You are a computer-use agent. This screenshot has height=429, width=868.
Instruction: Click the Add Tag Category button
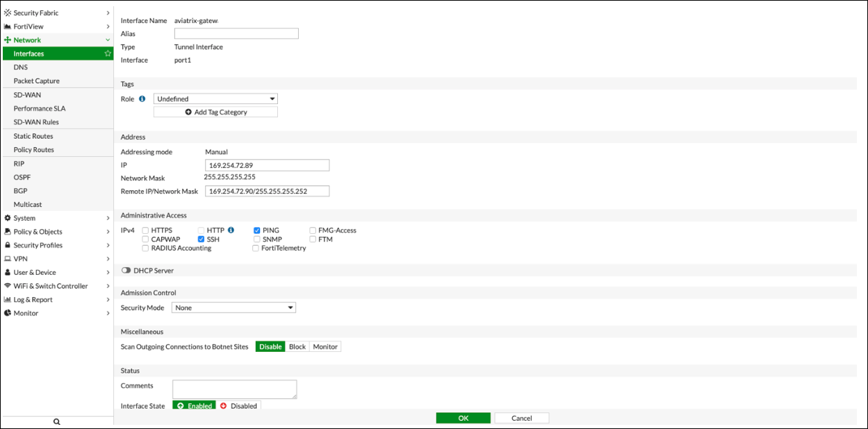point(215,112)
